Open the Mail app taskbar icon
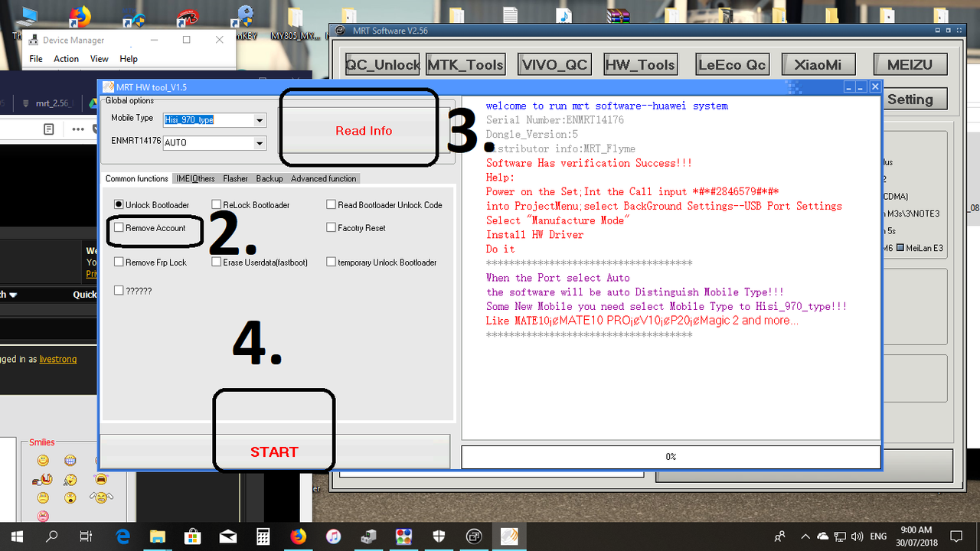The width and height of the screenshot is (980, 551). tap(227, 536)
